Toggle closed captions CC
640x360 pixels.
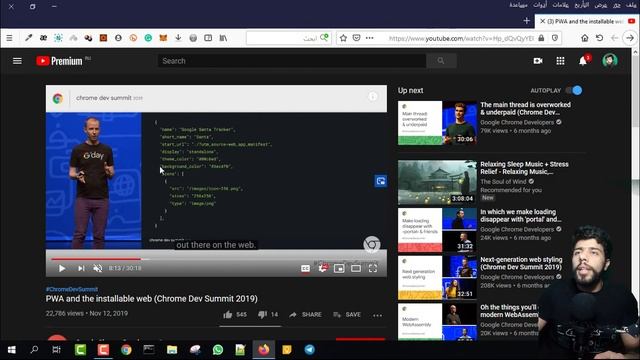[x=305, y=268]
